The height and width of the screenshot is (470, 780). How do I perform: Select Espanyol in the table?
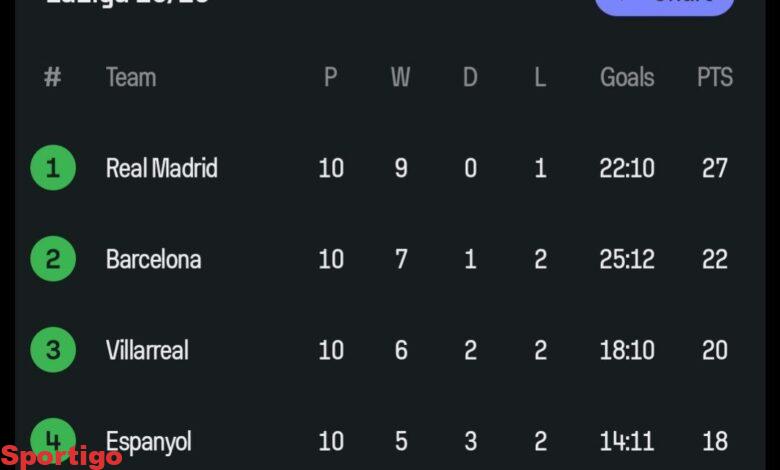149,441
